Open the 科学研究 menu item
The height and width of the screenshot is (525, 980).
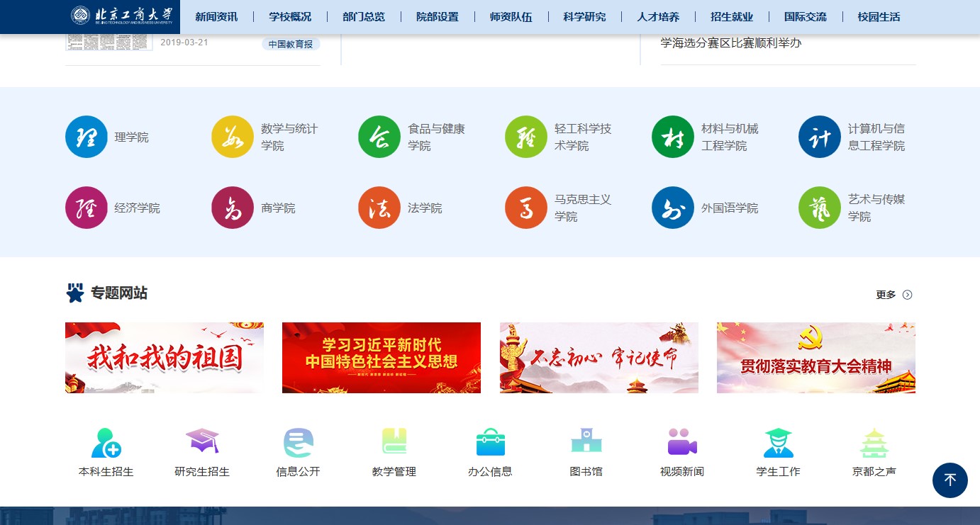click(584, 17)
